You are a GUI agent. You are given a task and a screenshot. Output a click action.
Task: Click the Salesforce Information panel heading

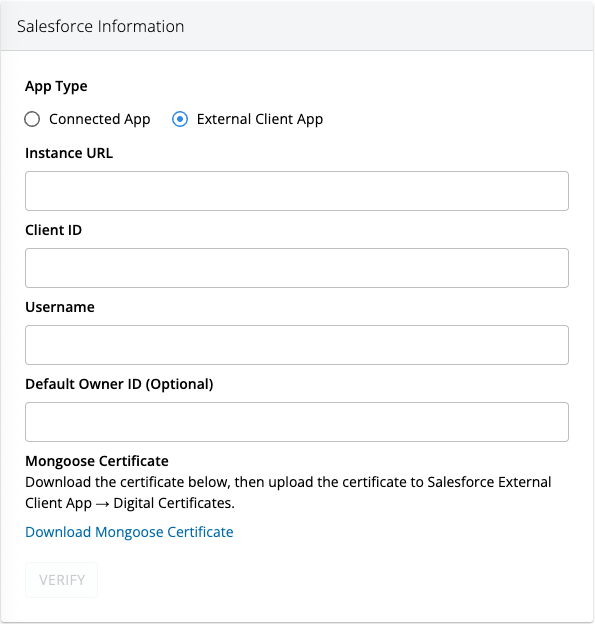[x=100, y=26]
